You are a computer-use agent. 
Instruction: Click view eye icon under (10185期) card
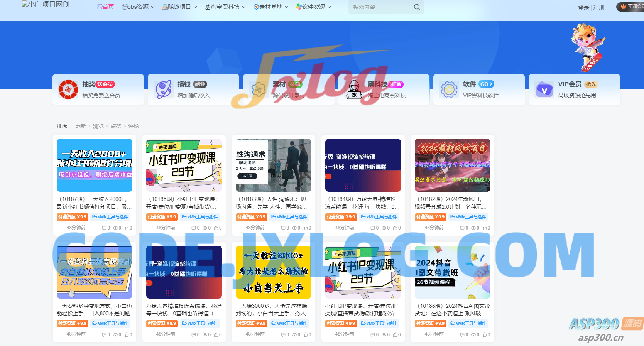point(205,228)
